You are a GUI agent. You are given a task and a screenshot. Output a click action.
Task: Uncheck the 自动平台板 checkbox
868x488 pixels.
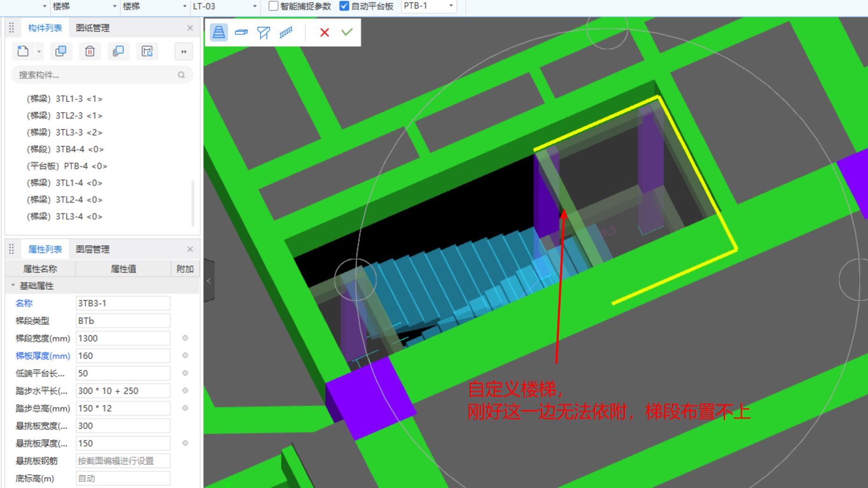pyautogui.click(x=344, y=6)
